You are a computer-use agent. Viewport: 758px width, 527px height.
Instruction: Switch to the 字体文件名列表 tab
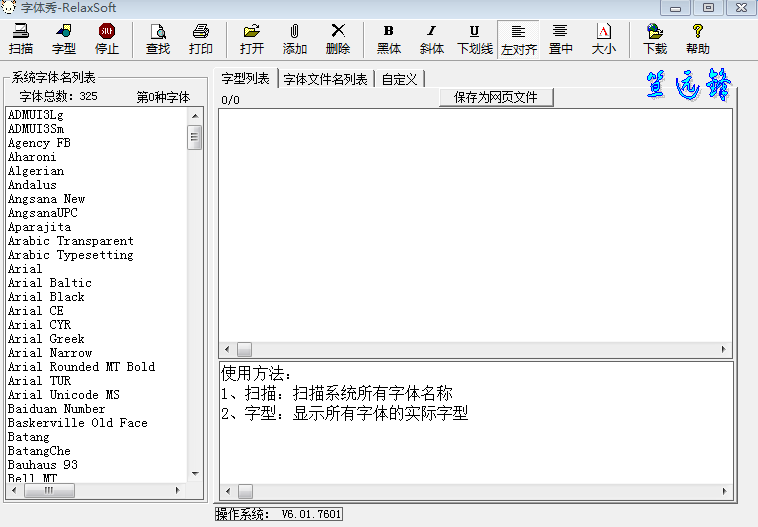click(325, 79)
